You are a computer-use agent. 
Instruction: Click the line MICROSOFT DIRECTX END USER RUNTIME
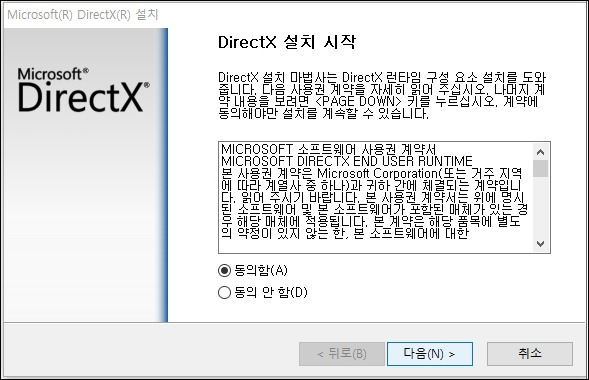pos(347,161)
